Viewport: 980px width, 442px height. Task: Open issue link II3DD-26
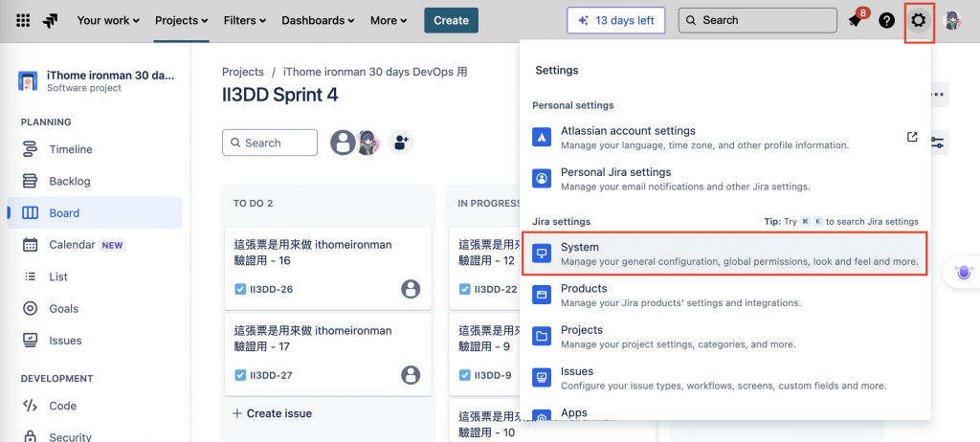271,290
